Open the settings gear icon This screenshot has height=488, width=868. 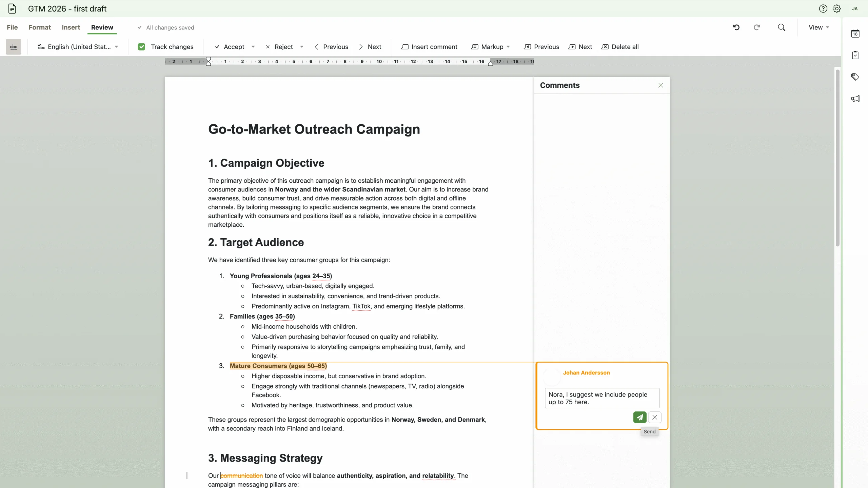837,9
